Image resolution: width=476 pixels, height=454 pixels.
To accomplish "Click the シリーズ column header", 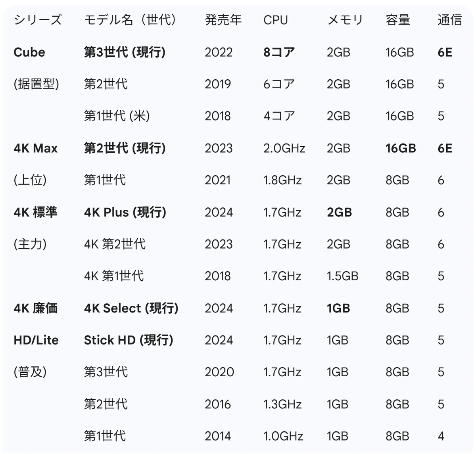I will pos(38,20).
